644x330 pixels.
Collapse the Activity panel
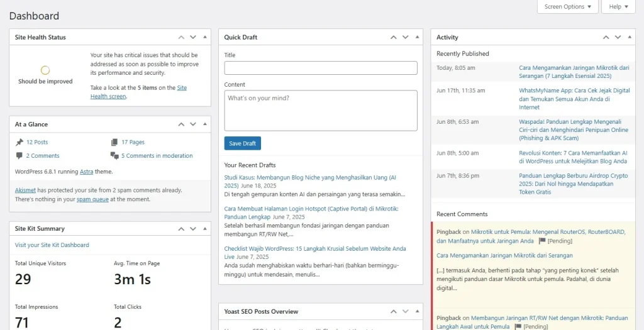coord(630,37)
